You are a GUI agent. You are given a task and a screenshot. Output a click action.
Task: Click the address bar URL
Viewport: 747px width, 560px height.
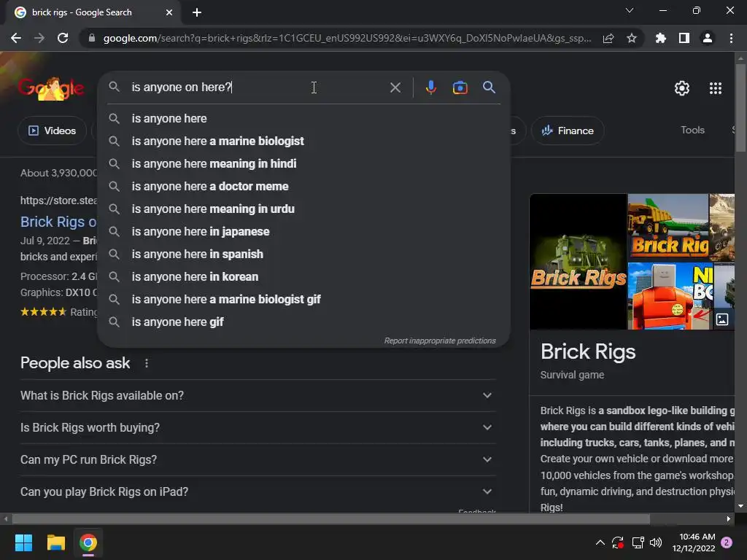pyautogui.click(x=347, y=38)
